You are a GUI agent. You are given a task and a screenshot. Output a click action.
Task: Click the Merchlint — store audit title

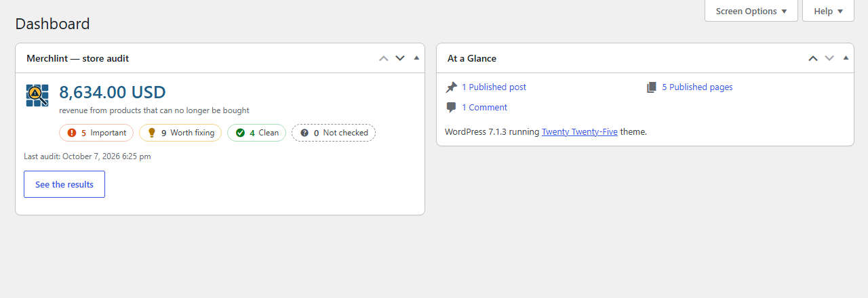[x=77, y=58]
